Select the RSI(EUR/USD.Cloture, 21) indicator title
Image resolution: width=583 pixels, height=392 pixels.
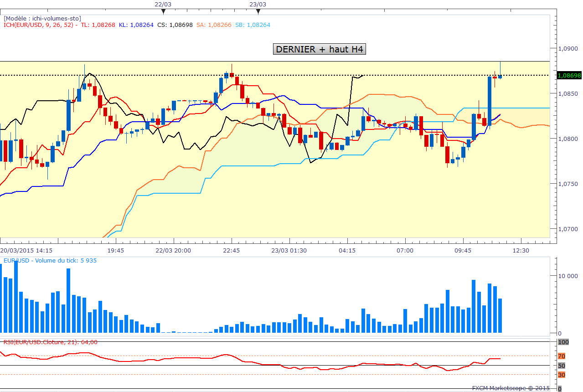(x=50, y=342)
